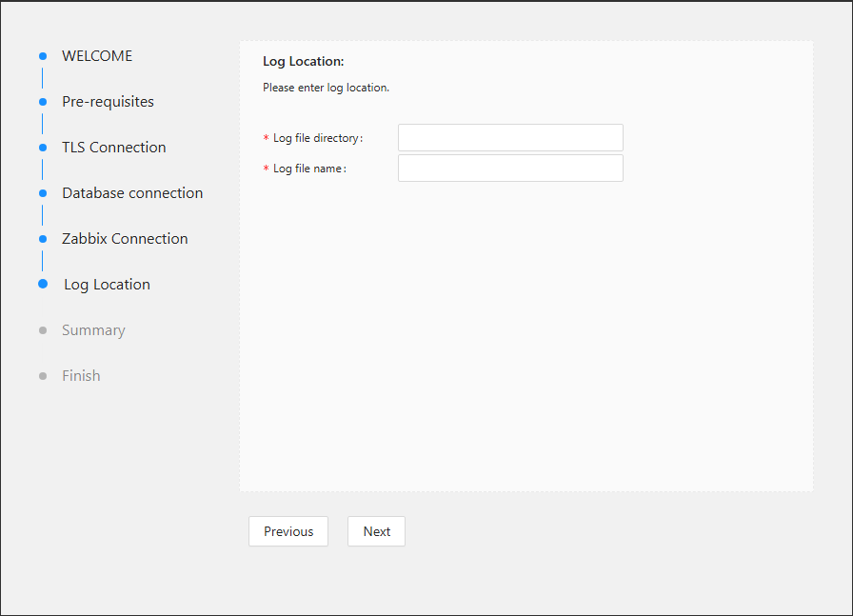This screenshot has height=616, width=853.
Task: Focus the Log file directory field
Action: pos(510,138)
